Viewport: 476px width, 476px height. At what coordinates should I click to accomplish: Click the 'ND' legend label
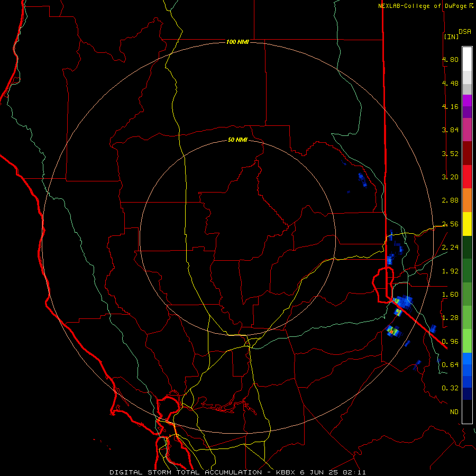454,412
